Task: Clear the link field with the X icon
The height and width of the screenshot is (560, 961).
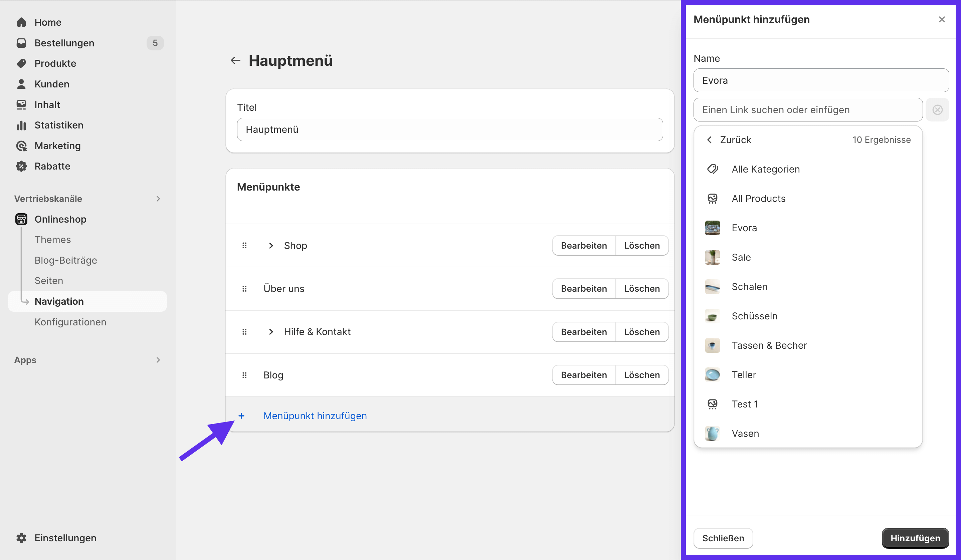Action: [937, 110]
